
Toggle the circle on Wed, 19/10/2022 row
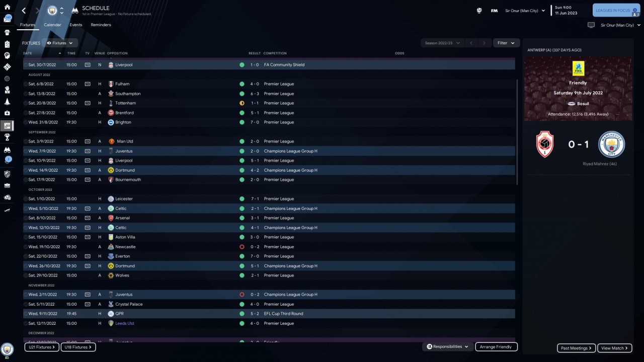coord(26,247)
